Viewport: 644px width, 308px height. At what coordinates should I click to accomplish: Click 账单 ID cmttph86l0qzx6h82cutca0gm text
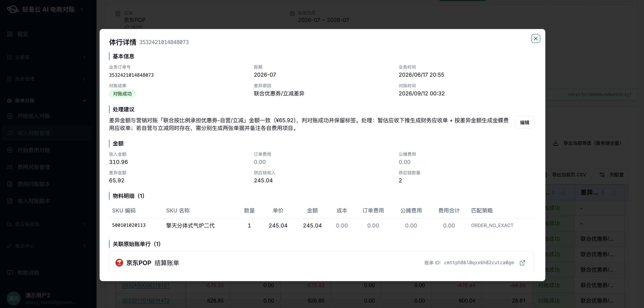point(479,263)
